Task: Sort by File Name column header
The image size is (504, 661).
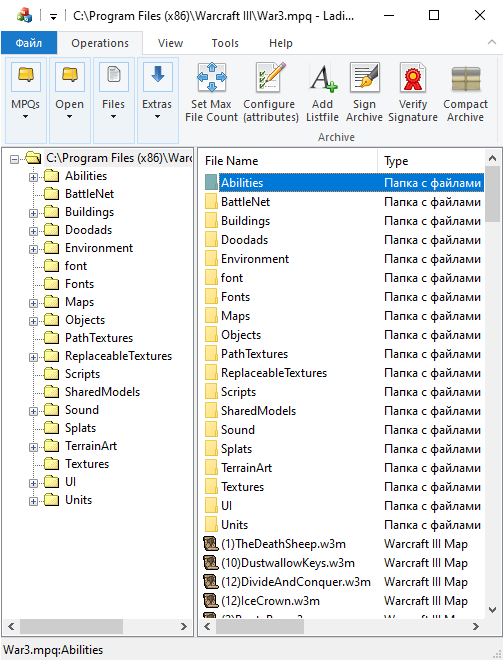Action: click(x=289, y=161)
